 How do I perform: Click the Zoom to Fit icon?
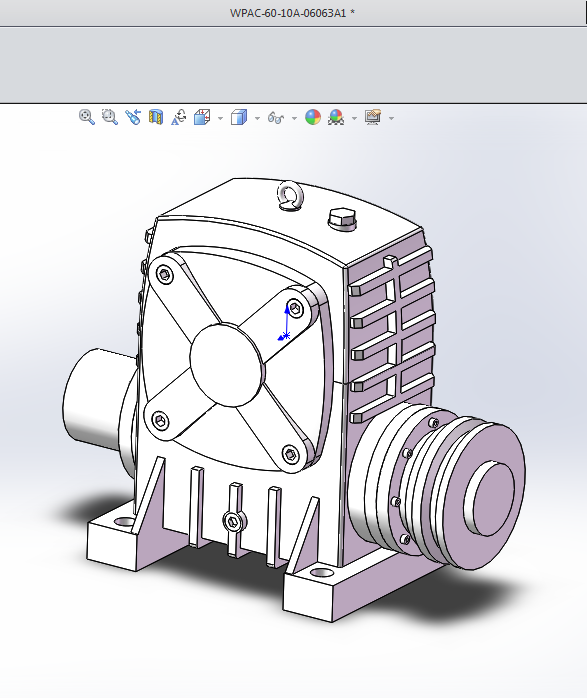click(87, 117)
